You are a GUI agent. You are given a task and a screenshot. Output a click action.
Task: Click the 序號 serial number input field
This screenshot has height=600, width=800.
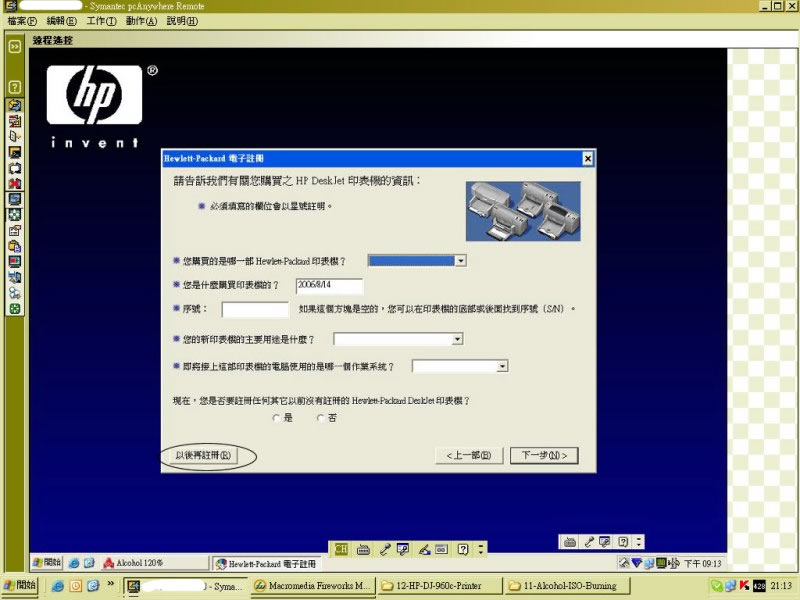coord(255,309)
